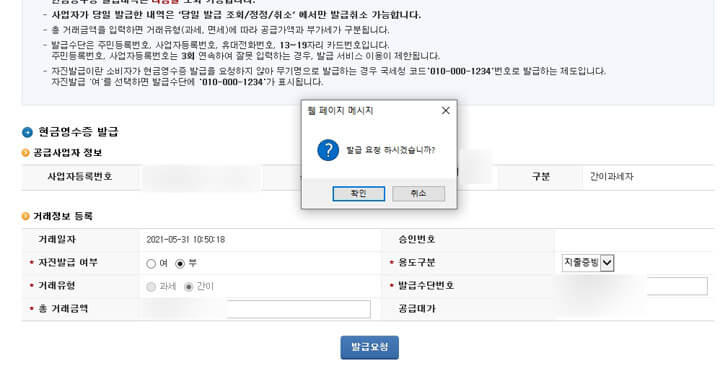720x392 pixels.
Task: Click the 발급요청 button
Action: coord(370,347)
